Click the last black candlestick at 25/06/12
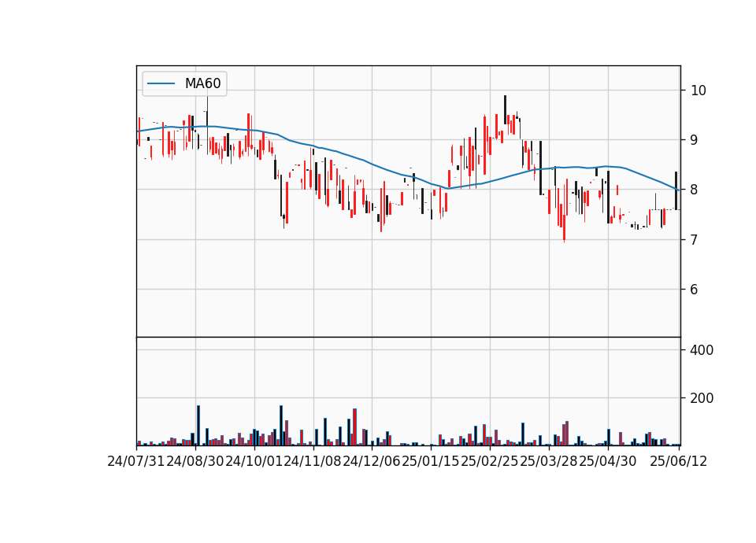This screenshot has height=543, width=756. 676,190
